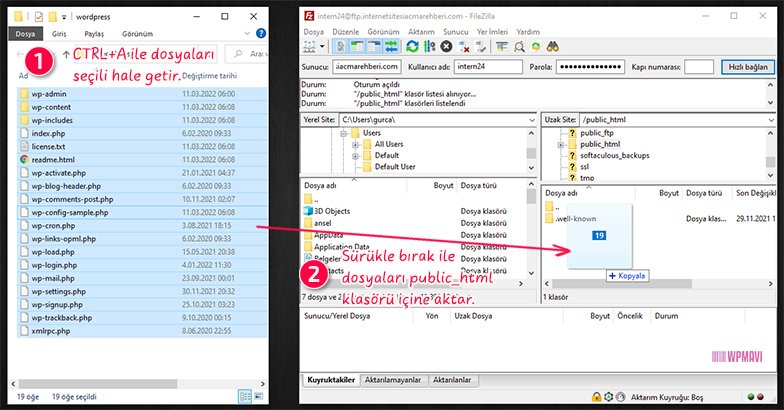Open the Sunucu menu
Screen dimensions: 784x410
[x=456, y=32]
